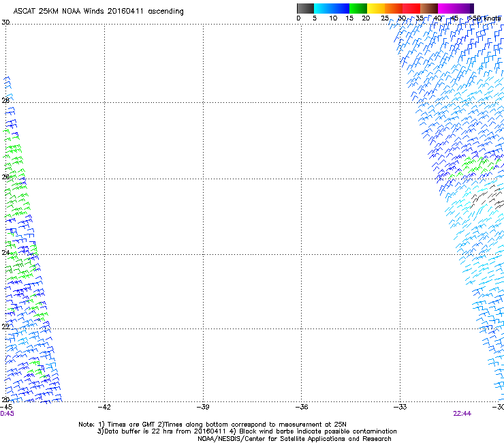This screenshot has height=443, width=504.
Task: Click the '15' label under the color bar
Action: pos(349,18)
